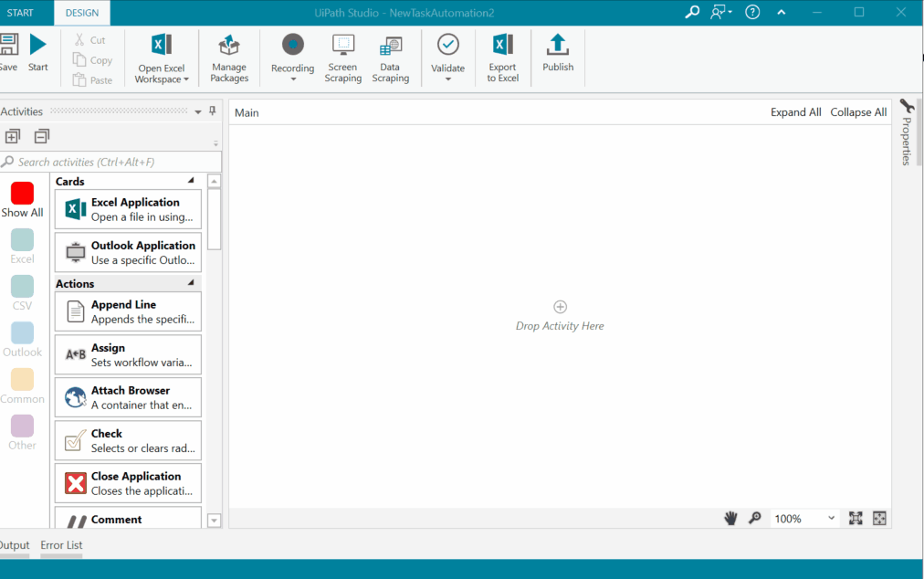The image size is (924, 579).
Task: Click Export to Excel
Action: point(503,58)
